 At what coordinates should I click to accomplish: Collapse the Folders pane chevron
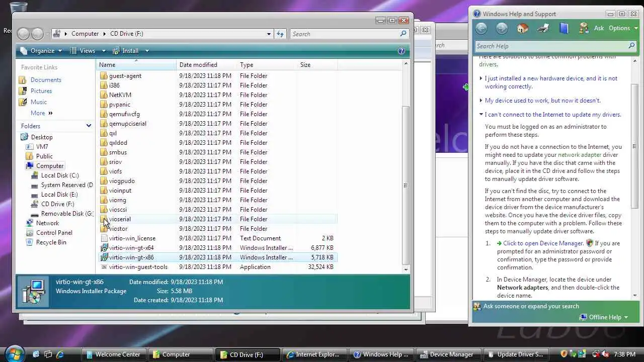[89, 126]
